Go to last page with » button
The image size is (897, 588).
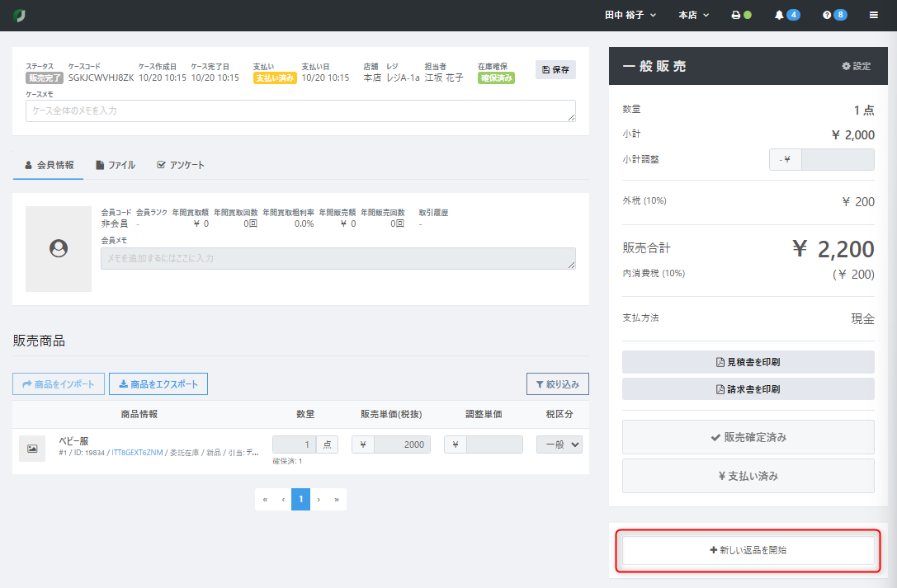337,500
